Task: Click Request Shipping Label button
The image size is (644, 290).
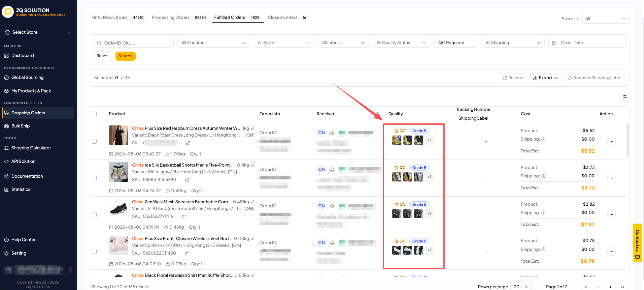Action: (595, 78)
